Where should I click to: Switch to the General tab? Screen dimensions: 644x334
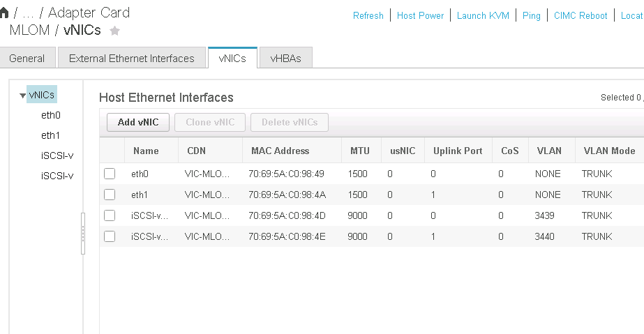[x=27, y=59]
